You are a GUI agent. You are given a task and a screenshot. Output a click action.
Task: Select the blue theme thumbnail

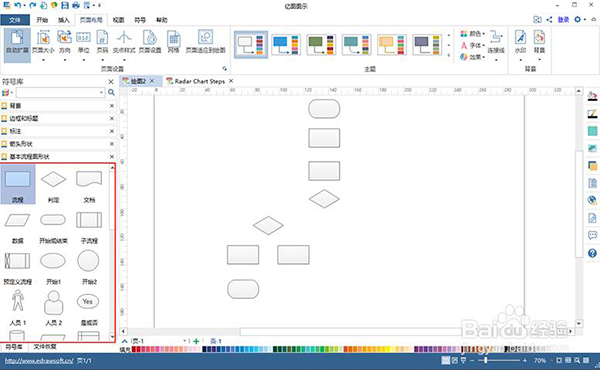click(x=286, y=45)
